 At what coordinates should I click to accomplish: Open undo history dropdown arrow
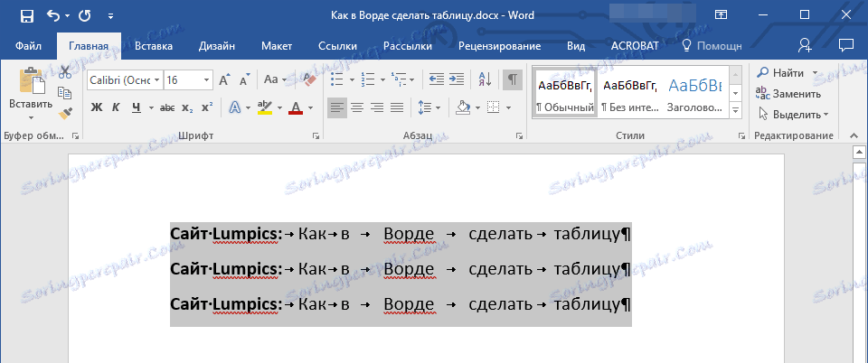[68, 16]
